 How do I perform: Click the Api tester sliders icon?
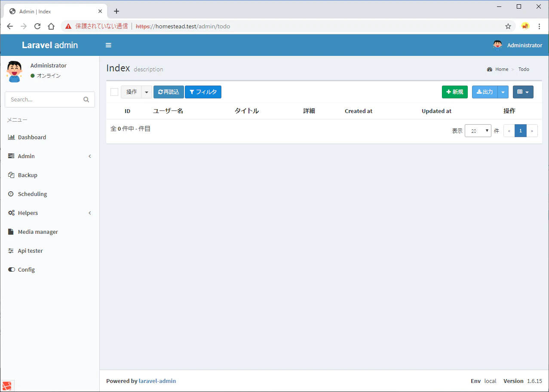coord(11,251)
